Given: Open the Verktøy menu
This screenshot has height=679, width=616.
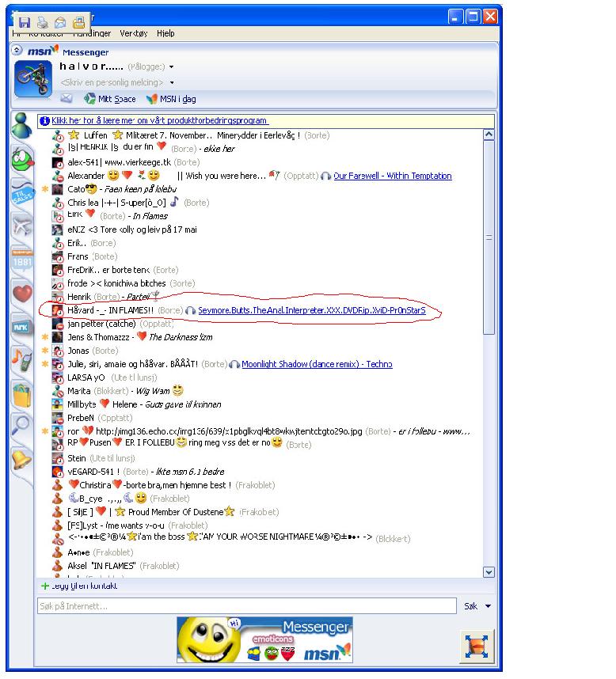Looking at the screenshot, I should pyautogui.click(x=134, y=33).
